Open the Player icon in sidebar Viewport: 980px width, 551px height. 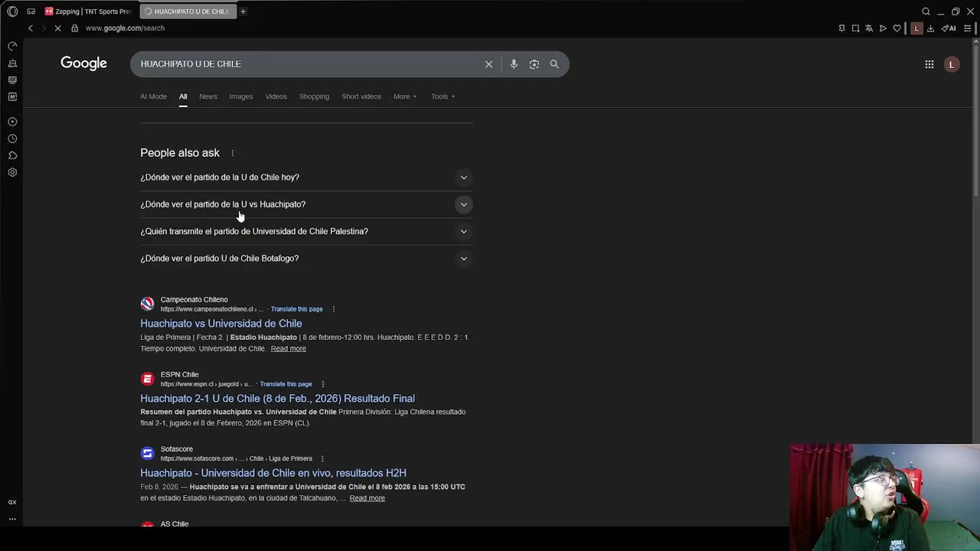12,122
